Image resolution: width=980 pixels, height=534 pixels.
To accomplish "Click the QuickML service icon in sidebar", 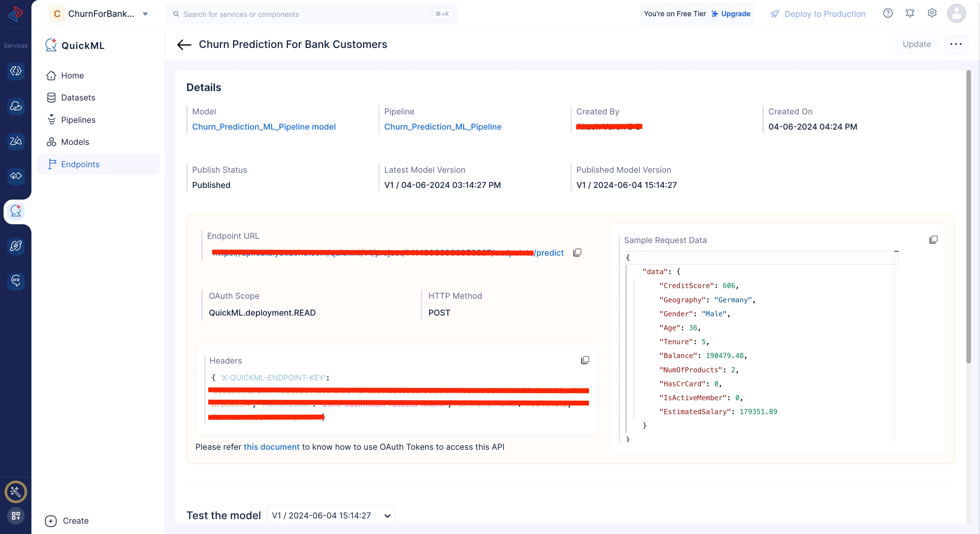I will (x=16, y=211).
